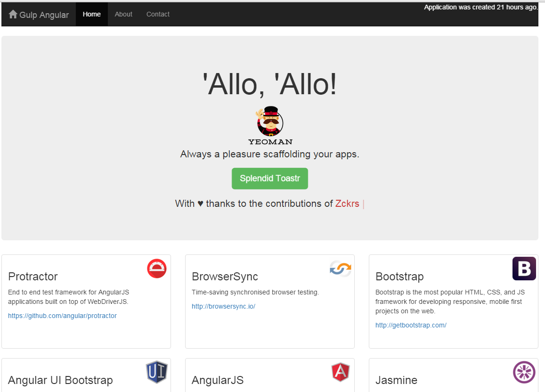Click the AngularJS card heading

tap(218, 380)
